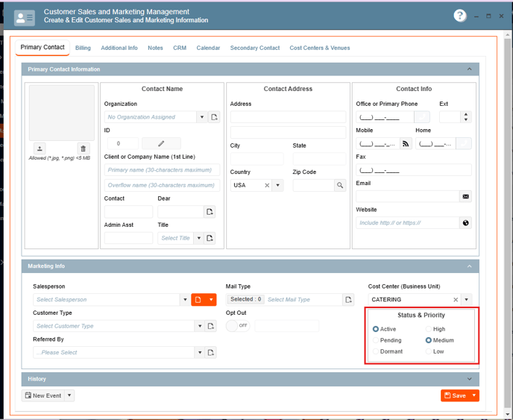513x420 pixels.
Task: Click the Ext stepper up arrow
Action: click(466, 114)
